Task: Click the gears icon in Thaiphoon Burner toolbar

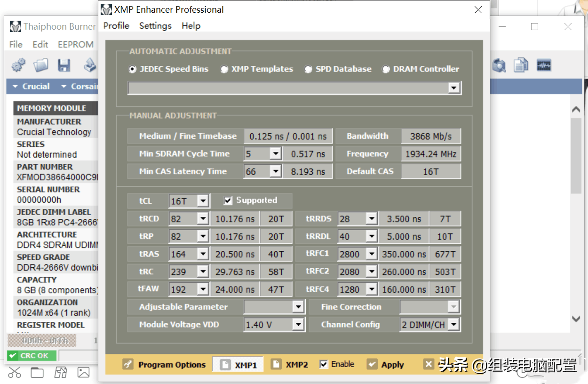Action: (x=18, y=65)
